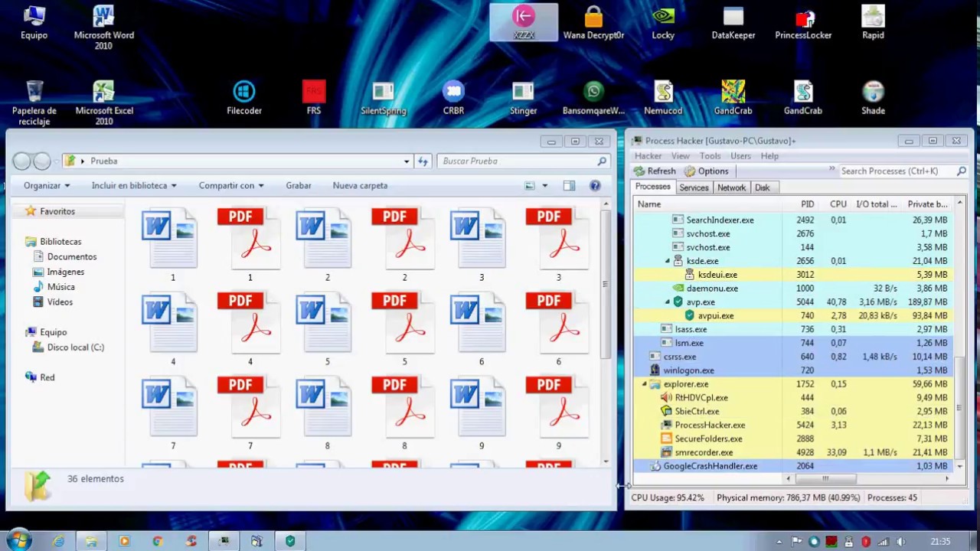980x551 pixels.
Task: Click the Nemucod desktop icon
Action: (663, 98)
